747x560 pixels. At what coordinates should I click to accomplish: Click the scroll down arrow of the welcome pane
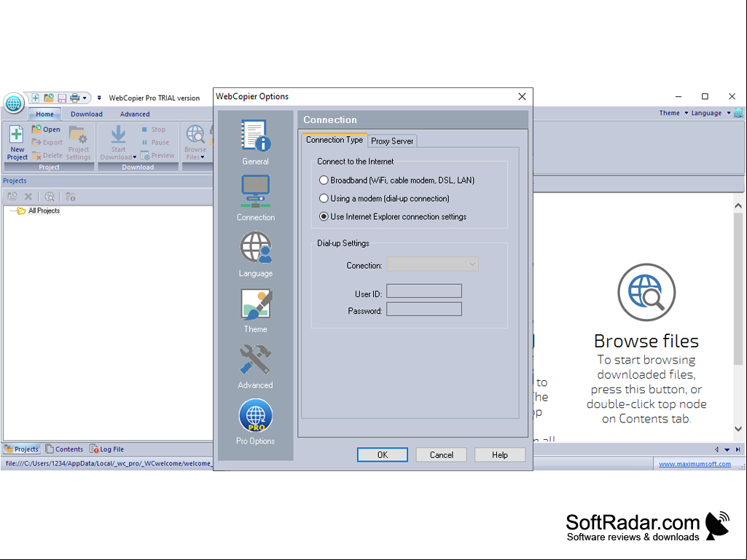pyautogui.click(x=738, y=429)
